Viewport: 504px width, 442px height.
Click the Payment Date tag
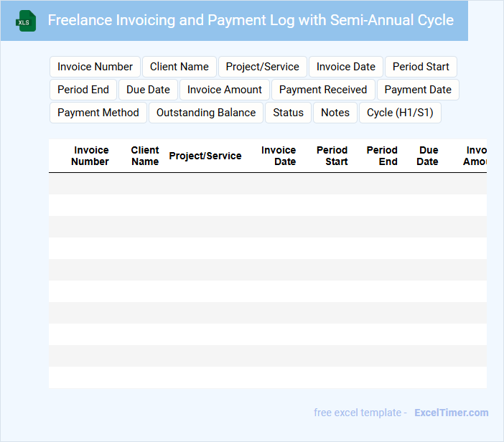coord(418,90)
